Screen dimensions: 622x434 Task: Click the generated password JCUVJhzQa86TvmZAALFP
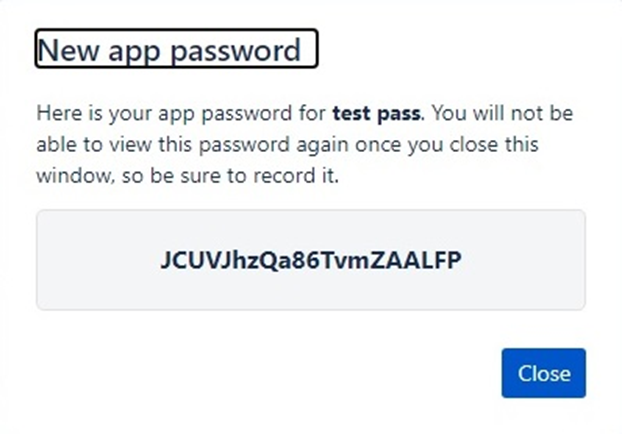point(310,261)
